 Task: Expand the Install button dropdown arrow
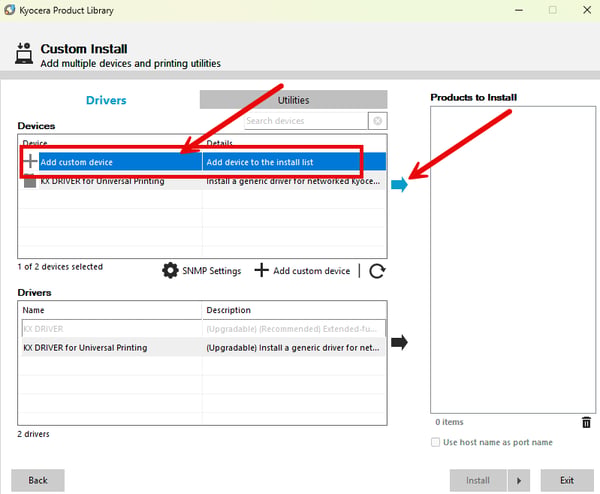click(519, 480)
